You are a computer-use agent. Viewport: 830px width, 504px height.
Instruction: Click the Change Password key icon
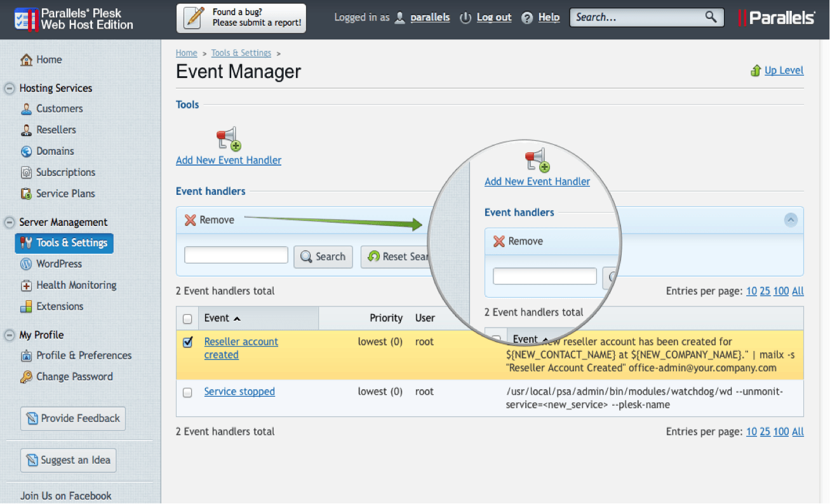pos(26,377)
